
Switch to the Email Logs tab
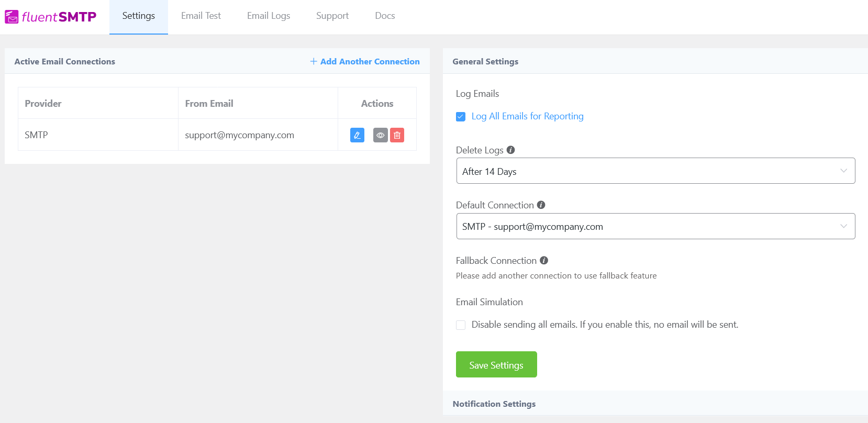(269, 16)
